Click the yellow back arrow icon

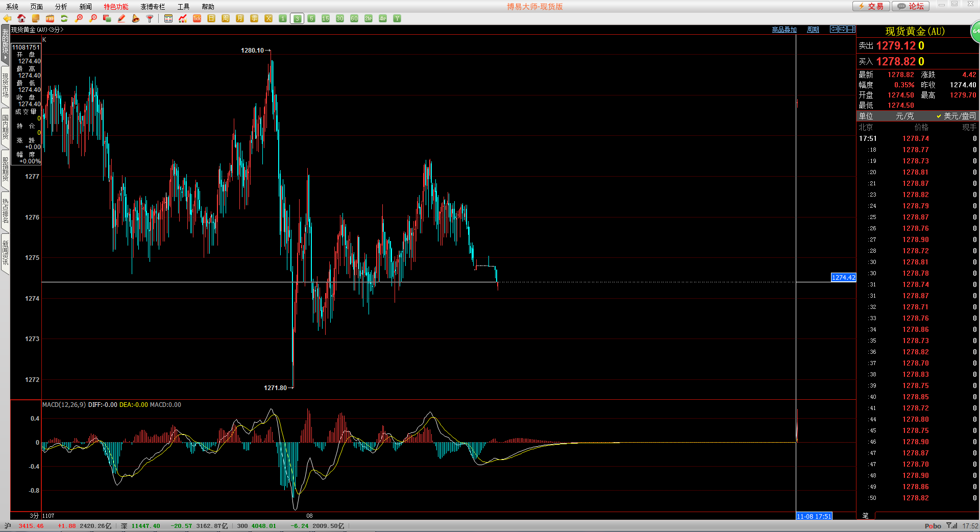click(7, 19)
